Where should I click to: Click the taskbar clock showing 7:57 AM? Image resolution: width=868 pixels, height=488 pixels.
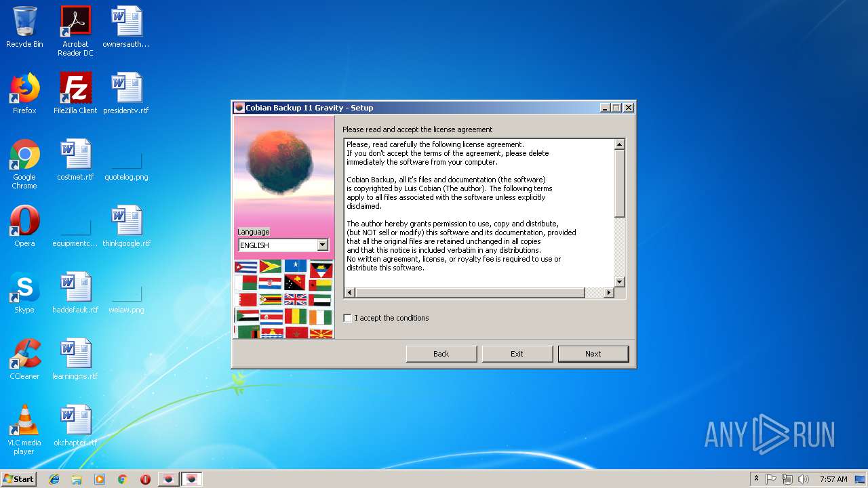(x=833, y=479)
